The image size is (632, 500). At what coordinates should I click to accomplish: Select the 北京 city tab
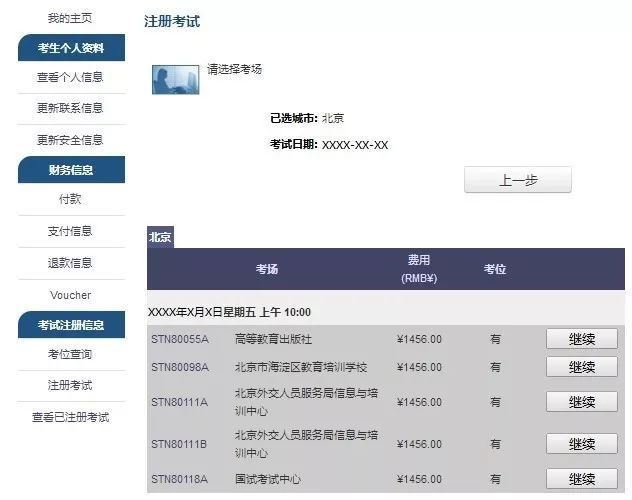coord(160,237)
